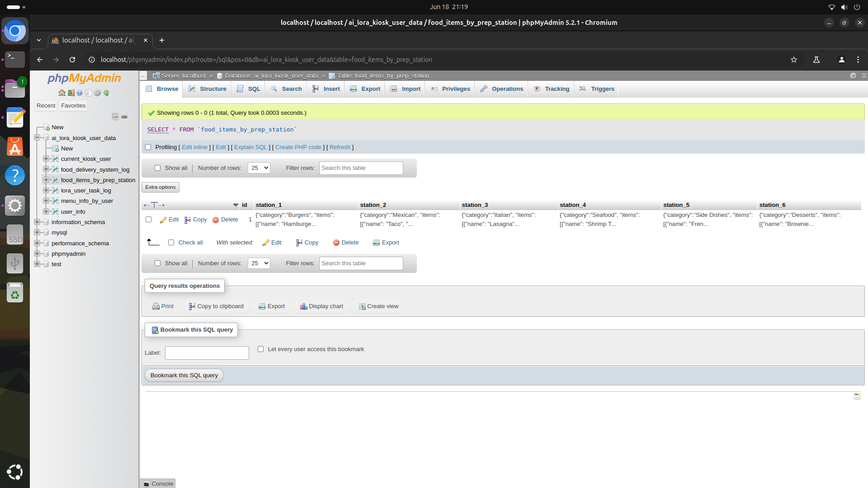Open navigation panel settings gear icon
Image resolution: width=868 pixels, height=488 pixels.
97,93
